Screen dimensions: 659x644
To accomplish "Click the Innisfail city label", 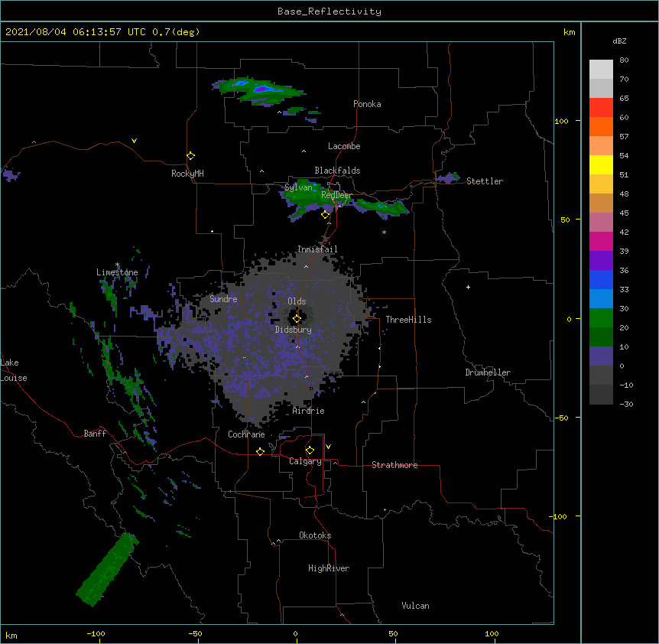I will pyautogui.click(x=317, y=249).
